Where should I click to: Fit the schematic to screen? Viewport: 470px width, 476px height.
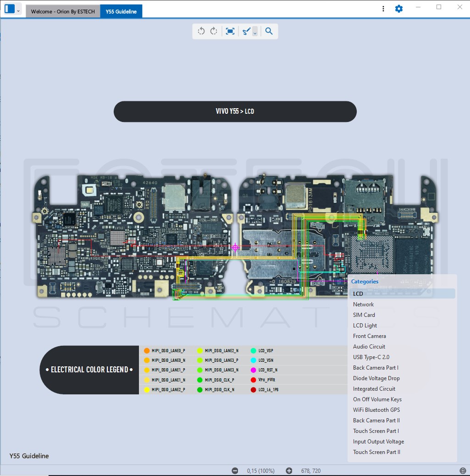point(230,31)
